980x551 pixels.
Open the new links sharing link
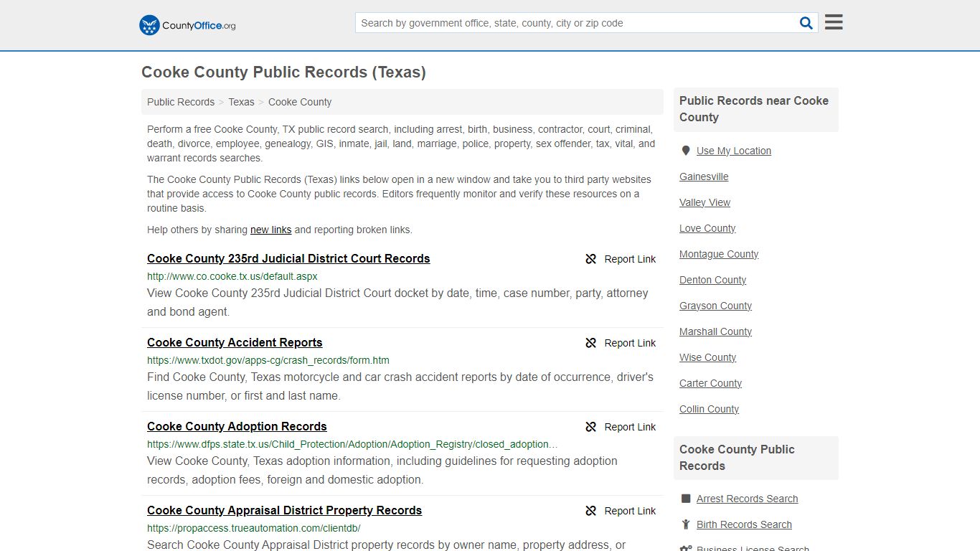(x=270, y=230)
